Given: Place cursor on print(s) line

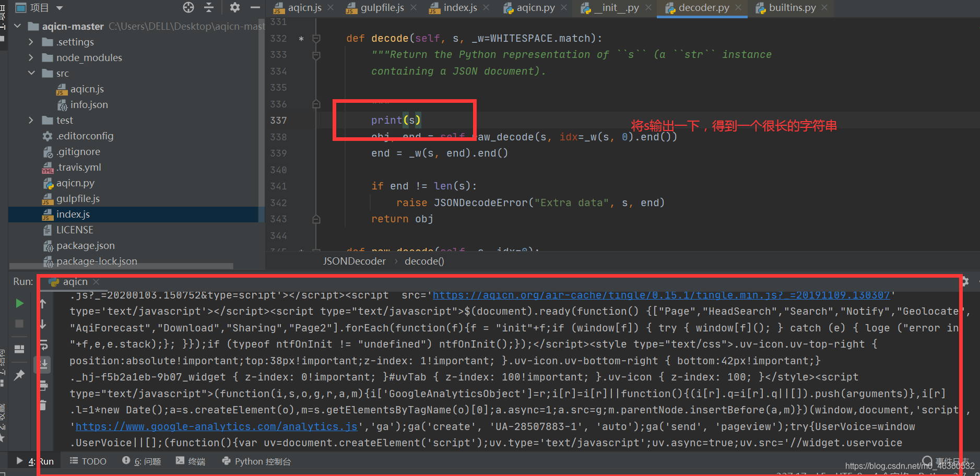Looking at the screenshot, I should click(396, 121).
